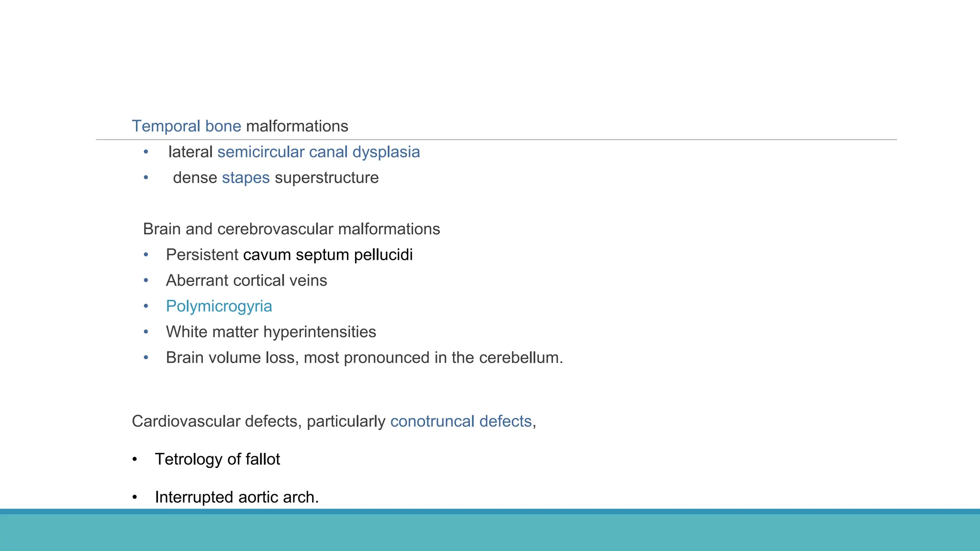Click the word lateral in first bullet
The image size is (980, 551).
[x=190, y=152]
